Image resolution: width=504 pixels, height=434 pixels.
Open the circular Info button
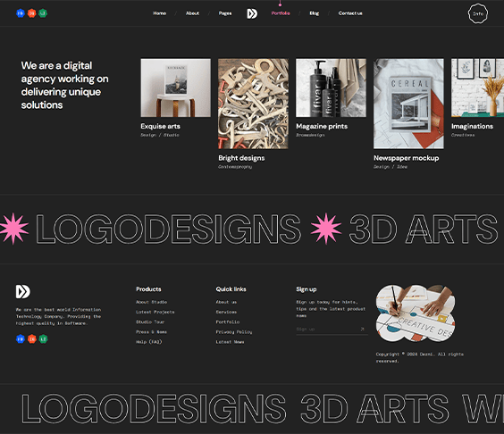[478, 13]
